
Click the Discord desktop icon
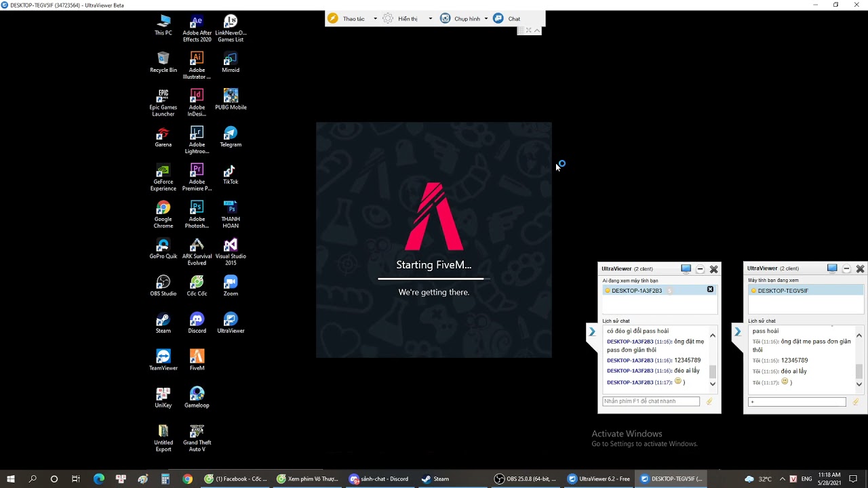(197, 319)
